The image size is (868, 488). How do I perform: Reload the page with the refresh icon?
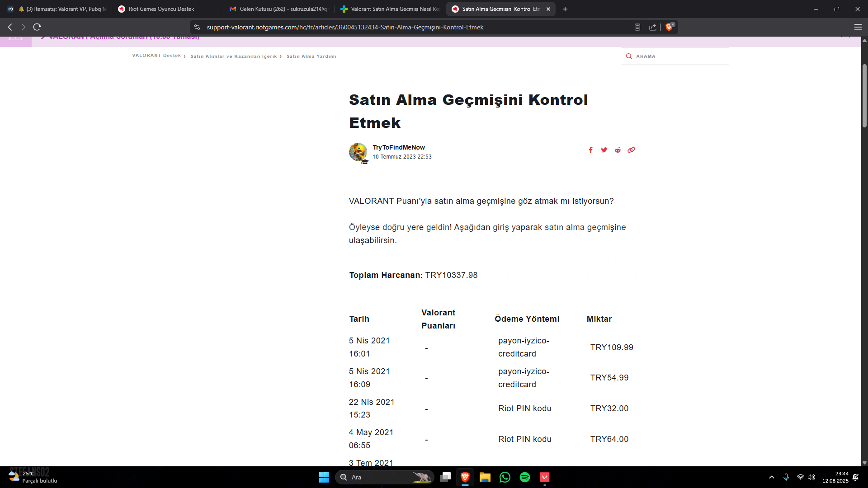click(x=37, y=27)
